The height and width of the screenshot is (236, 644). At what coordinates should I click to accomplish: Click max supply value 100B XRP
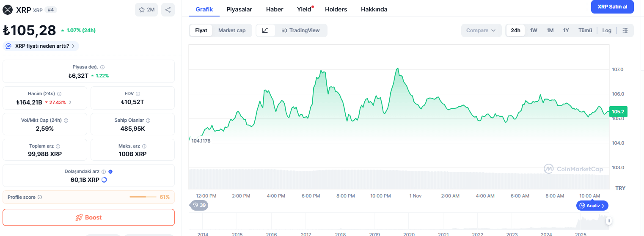tap(132, 154)
